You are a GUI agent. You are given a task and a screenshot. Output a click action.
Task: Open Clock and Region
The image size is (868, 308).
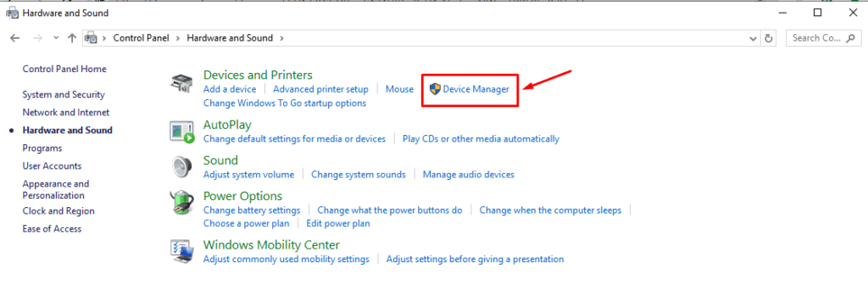coord(58,211)
